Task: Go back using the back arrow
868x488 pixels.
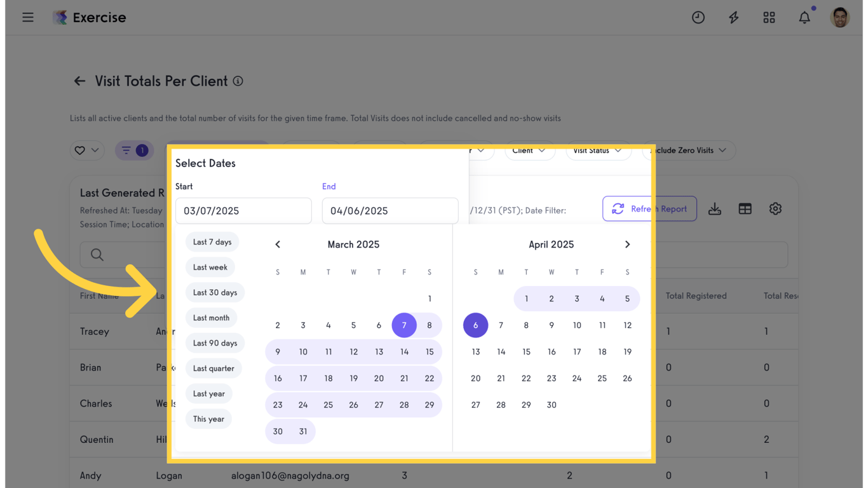Action: click(79, 81)
